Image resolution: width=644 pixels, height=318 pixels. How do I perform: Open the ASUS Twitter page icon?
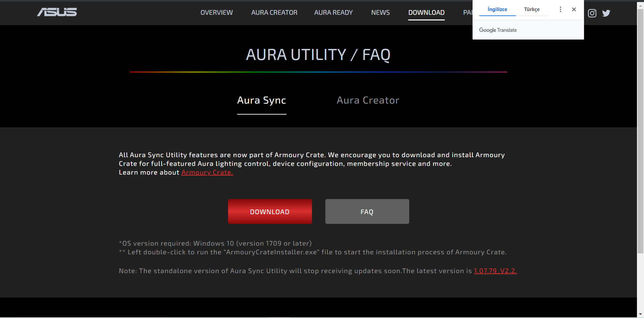(x=606, y=13)
